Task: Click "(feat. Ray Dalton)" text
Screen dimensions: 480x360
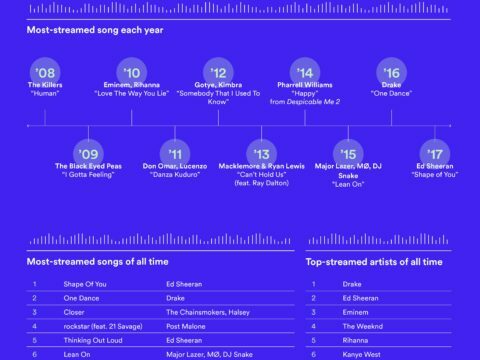Action: [262, 183]
